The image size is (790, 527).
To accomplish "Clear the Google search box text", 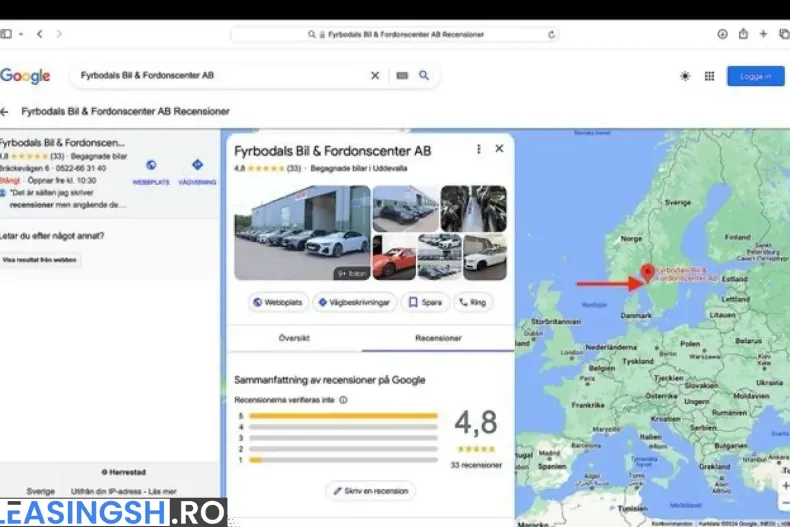I will (x=375, y=75).
